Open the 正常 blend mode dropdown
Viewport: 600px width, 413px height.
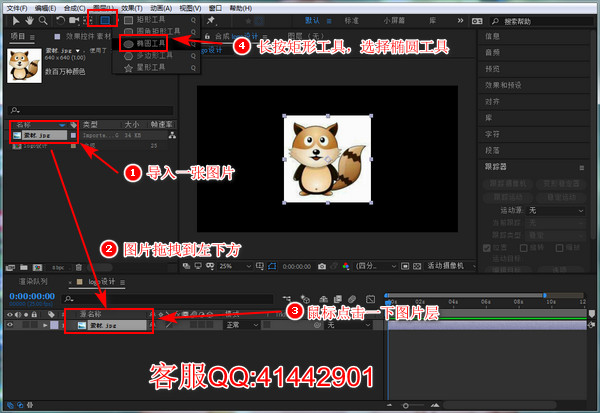click(x=242, y=325)
